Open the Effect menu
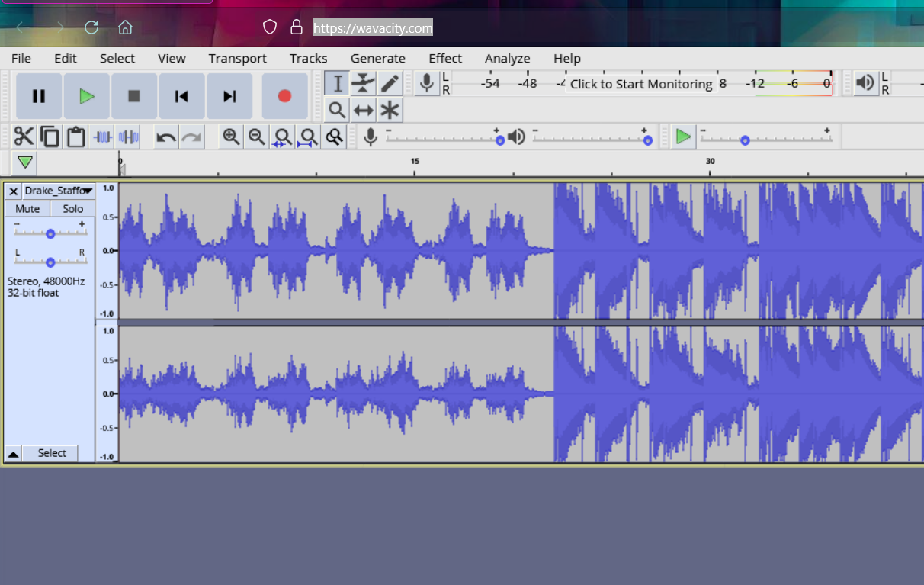This screenshot has width=924, height=585. tap(445, 58)
